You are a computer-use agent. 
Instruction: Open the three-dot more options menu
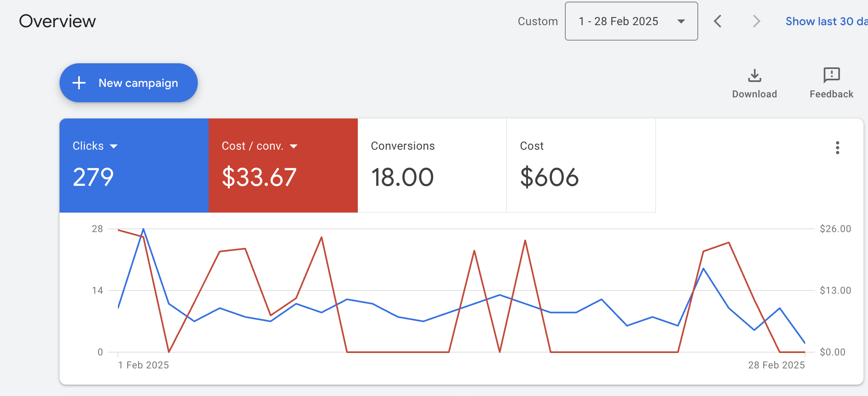(838, 148)
